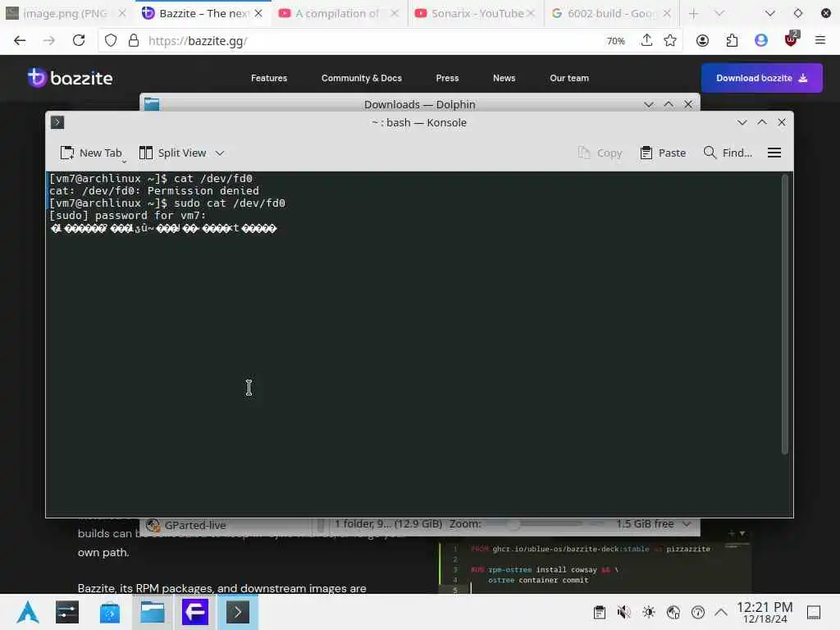Viewport: 840px width, 630px height.
Task: Open the Arch application launcher
Action: coord(27,612)
